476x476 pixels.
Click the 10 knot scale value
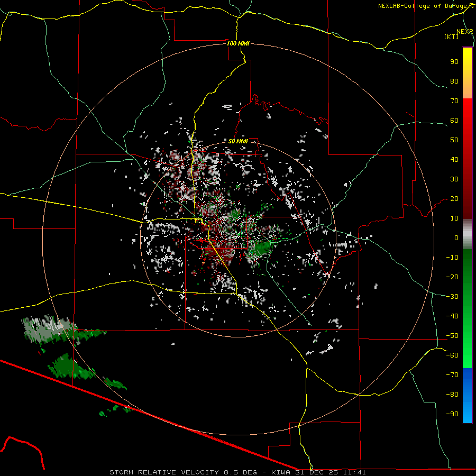pos(454,218)
